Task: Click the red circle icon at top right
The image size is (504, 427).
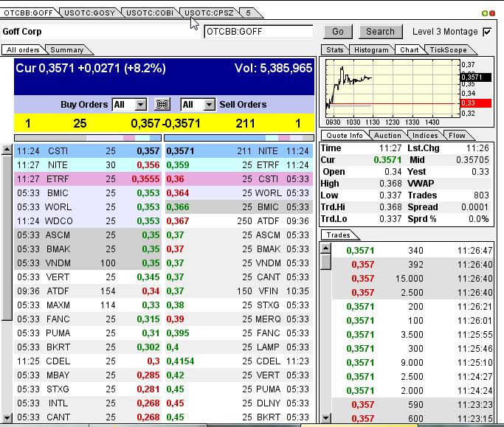Action: tap(491, 13)
